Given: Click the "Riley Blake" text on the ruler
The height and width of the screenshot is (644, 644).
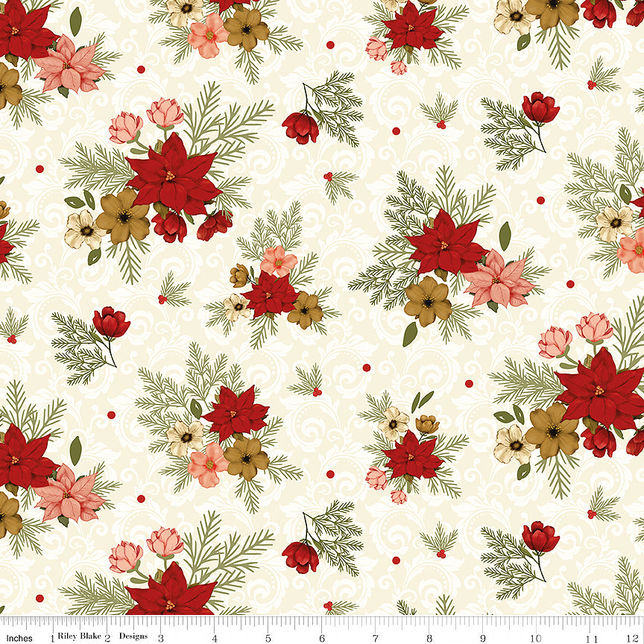Looking at the screenshot, I should (x=78, y=638).
